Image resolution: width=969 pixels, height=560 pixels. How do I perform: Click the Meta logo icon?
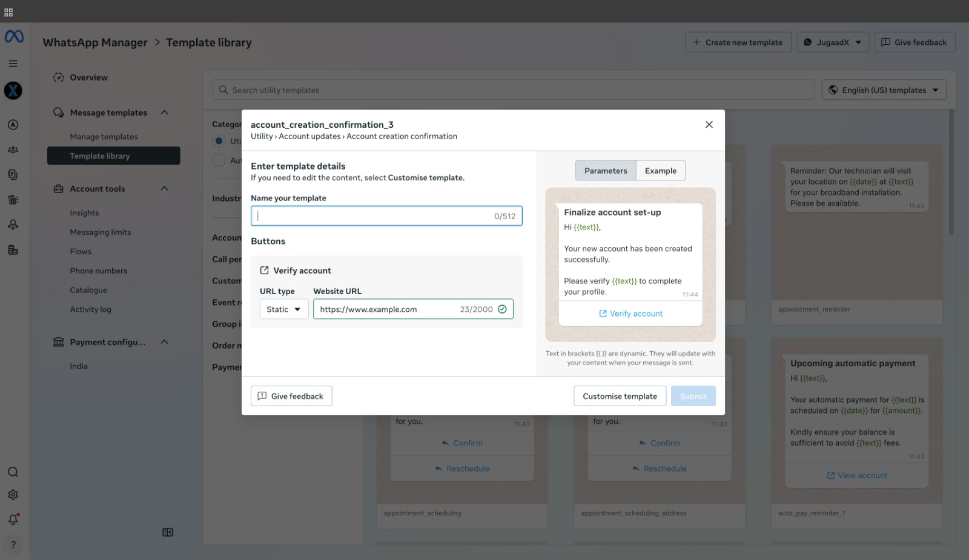tap(14, 37)
